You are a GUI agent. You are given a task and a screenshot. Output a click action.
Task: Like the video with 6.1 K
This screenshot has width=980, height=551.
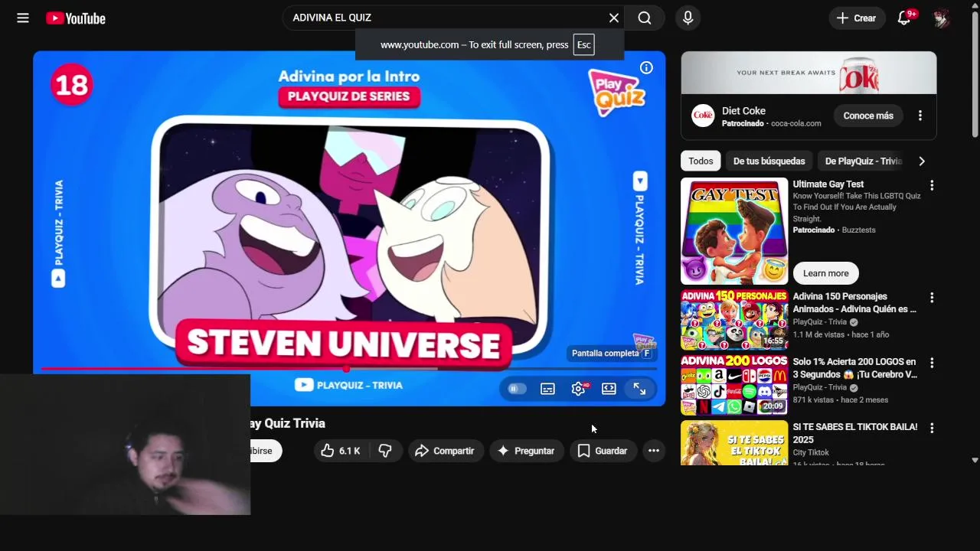coord(341,451)
